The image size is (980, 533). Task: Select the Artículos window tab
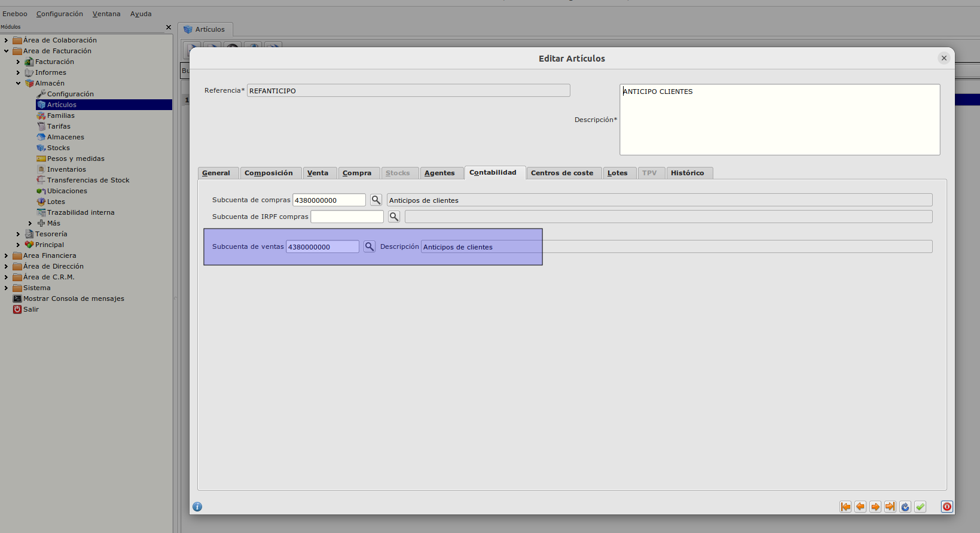click(205, 29)
